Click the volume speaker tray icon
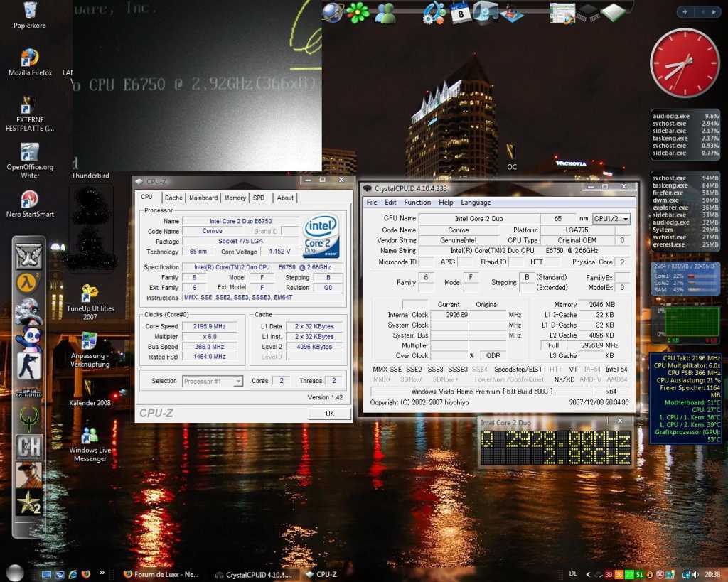Image resolution: width=728 pixels, height=582 pixels. [695, 575]
